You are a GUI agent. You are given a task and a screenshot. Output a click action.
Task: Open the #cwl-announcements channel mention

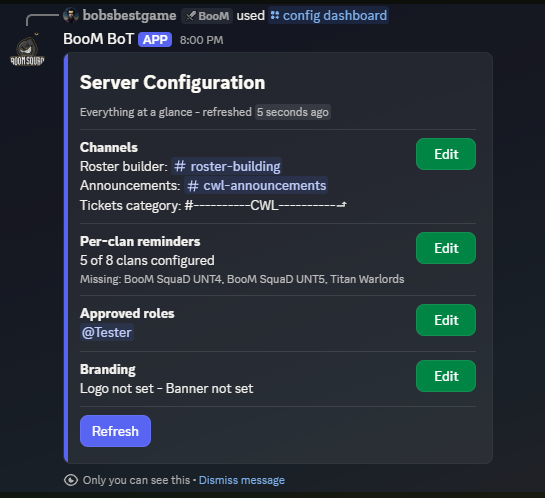point(256,186)
